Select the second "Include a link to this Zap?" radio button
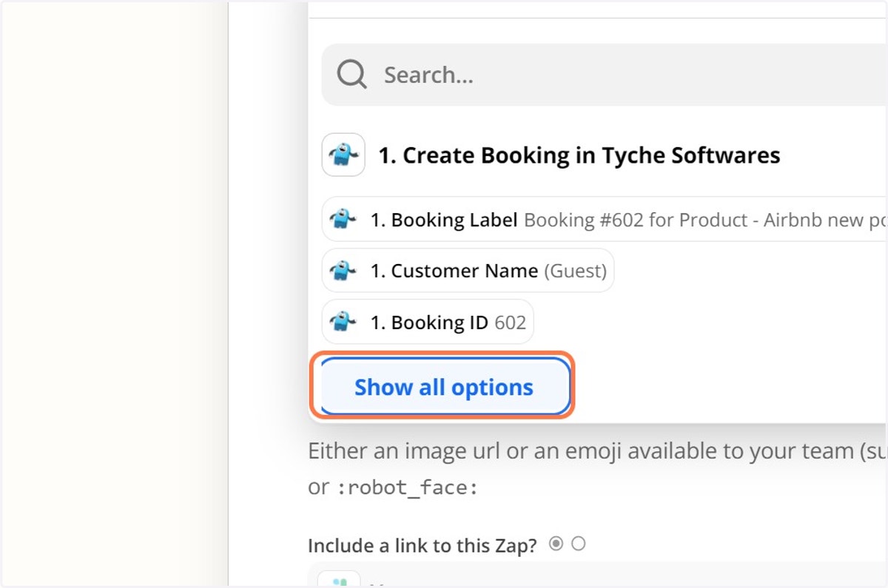 point(579,544)
